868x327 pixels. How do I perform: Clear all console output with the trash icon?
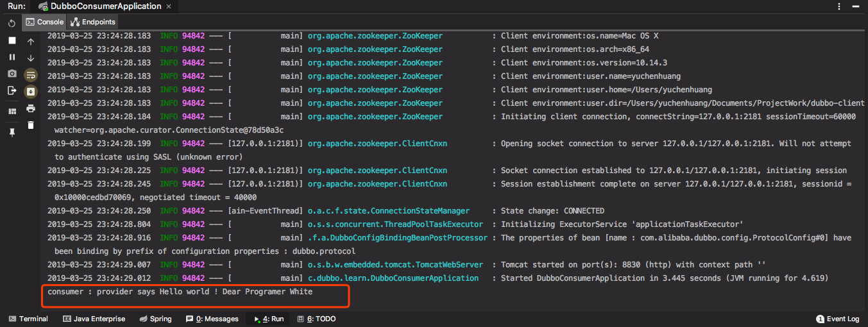[30, 125]
